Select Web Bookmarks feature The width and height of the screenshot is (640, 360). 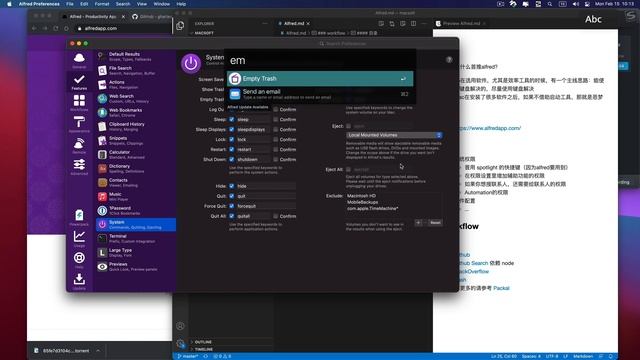pyautogui.click(x=136, y=112)
